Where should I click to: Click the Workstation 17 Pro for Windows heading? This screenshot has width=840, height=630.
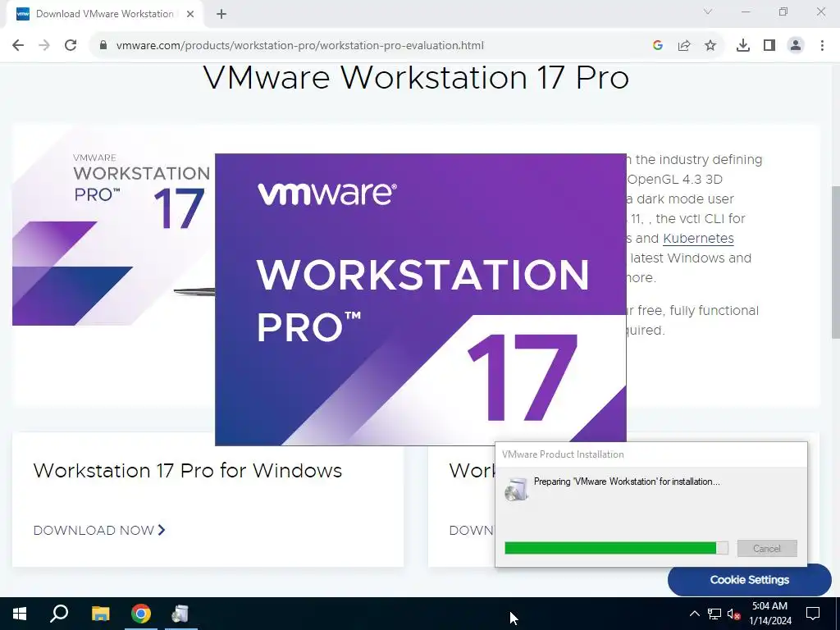pos(188,470)
